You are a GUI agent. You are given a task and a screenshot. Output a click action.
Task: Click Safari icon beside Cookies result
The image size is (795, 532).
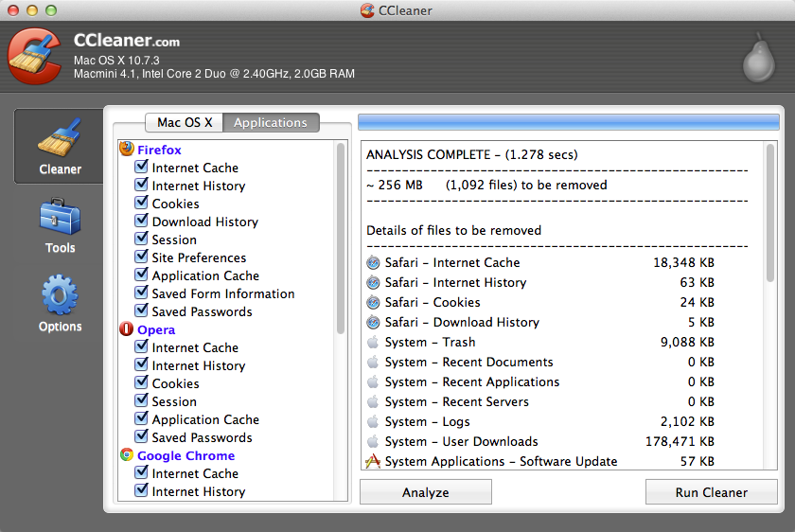coord(373,302)
